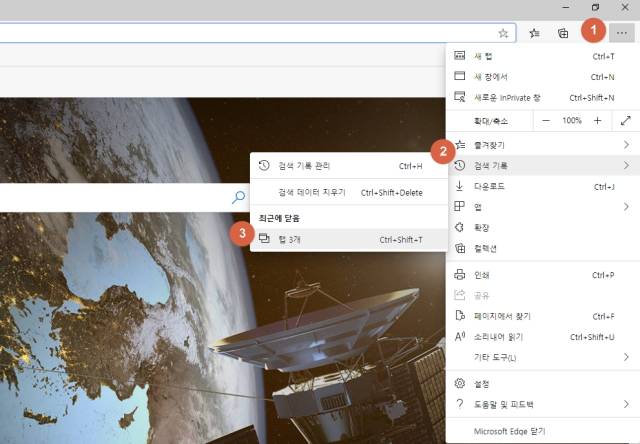Zoom out with the minus button
The height and width of the screenshot is (444, 640).
click(x=546, y=120)
